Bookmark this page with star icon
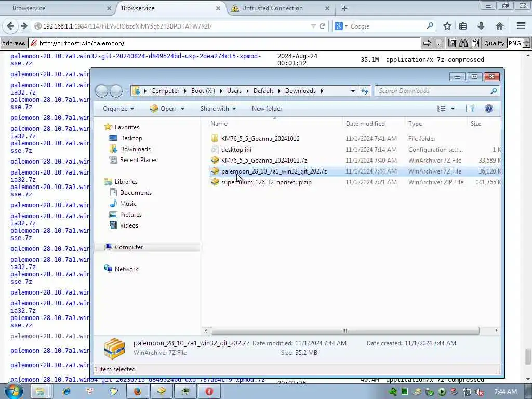 tap(447, 26)
